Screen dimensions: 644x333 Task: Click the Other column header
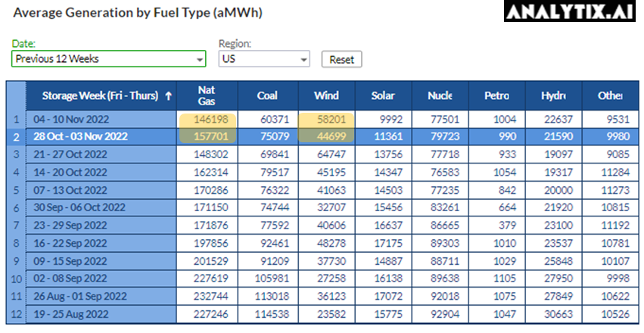(x=610, y=95)
